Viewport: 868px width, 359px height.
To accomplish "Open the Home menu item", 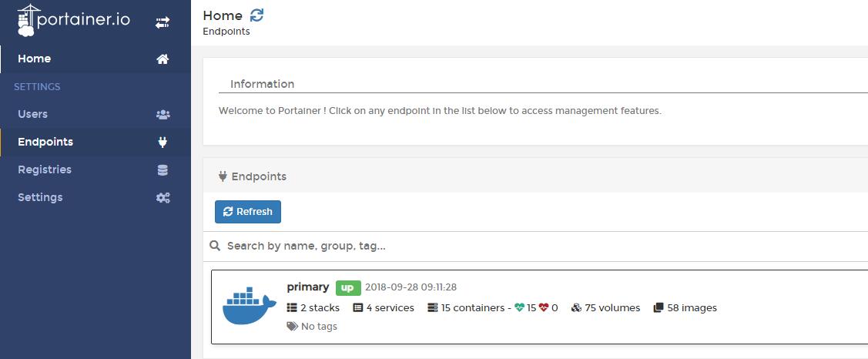I will point(96,59).
